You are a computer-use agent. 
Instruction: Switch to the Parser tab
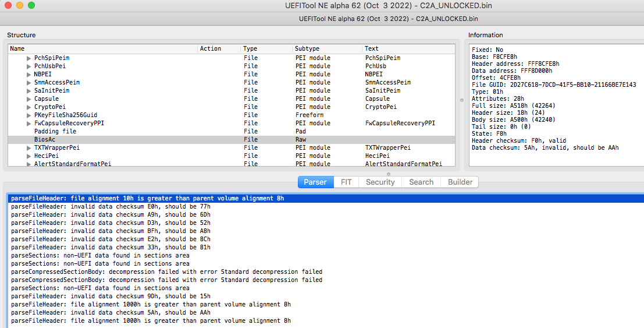pyautogui.click(x=315, y=182)
